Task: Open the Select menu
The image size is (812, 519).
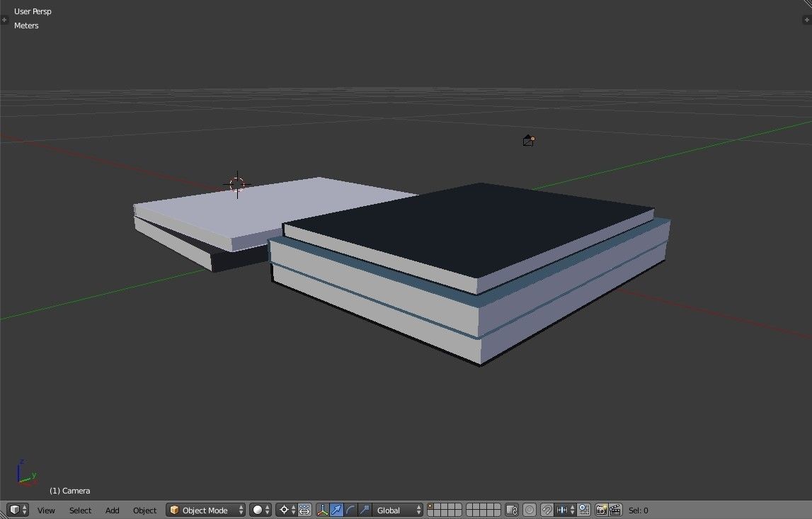Action: coord(80,511)
